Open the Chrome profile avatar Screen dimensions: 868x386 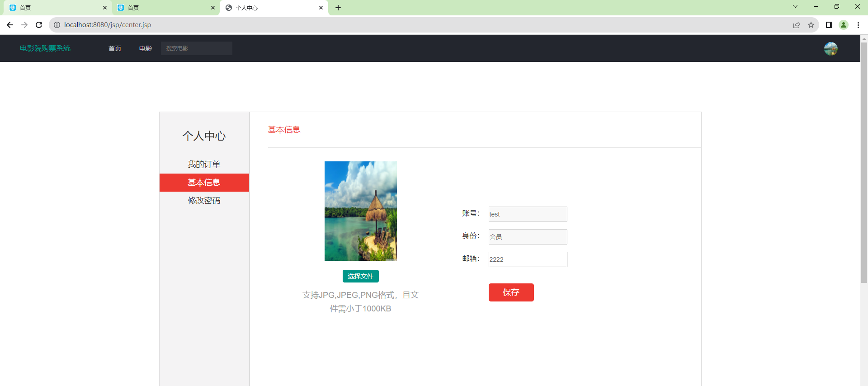point(844,25)
